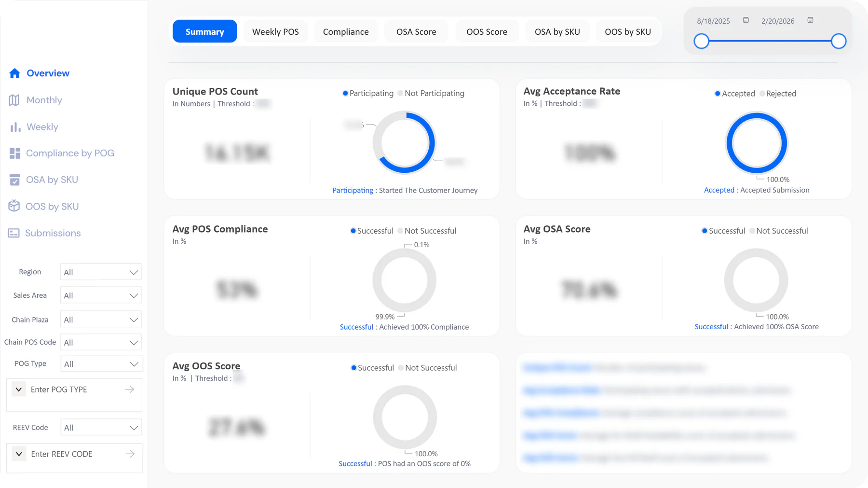The width and height of the screenshot is (868, 488).
Task: Open the Sales Area dropdown
Action: tap(101, 295)
